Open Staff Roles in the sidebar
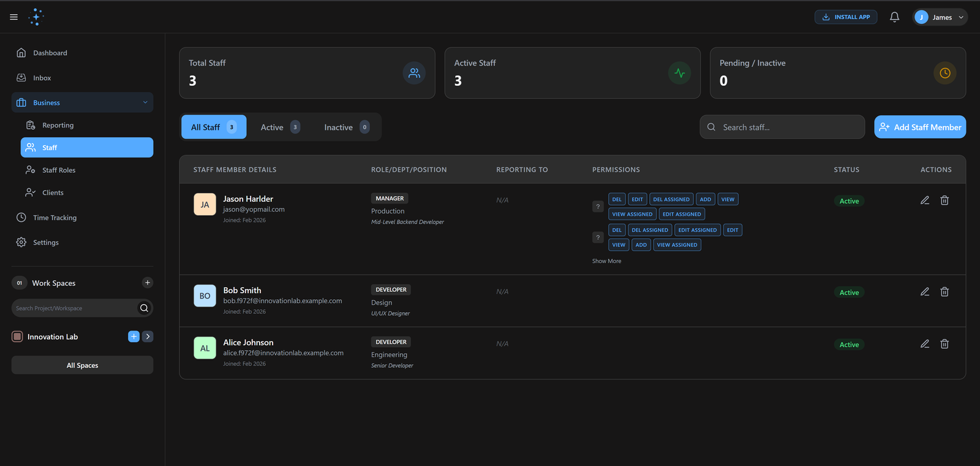 [59, 170]
